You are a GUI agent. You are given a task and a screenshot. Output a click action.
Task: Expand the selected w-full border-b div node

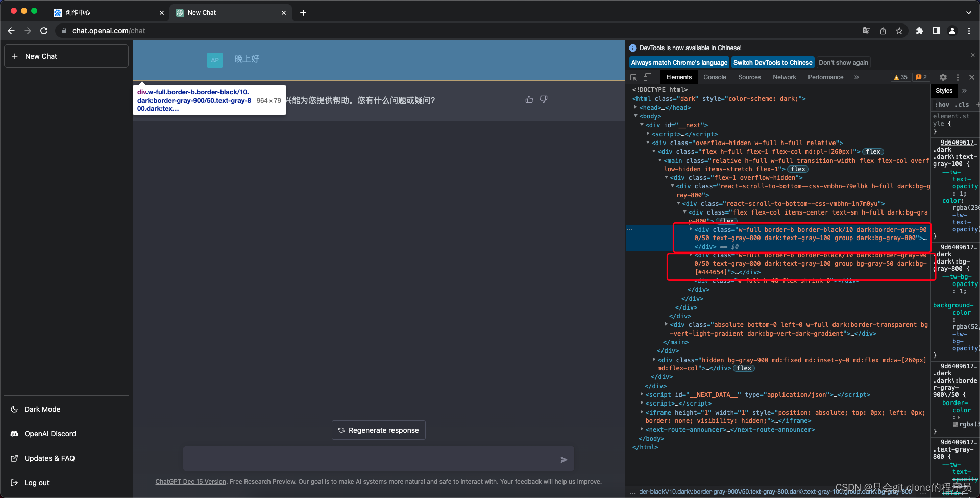pyautogui.click(x=691, y=229)
